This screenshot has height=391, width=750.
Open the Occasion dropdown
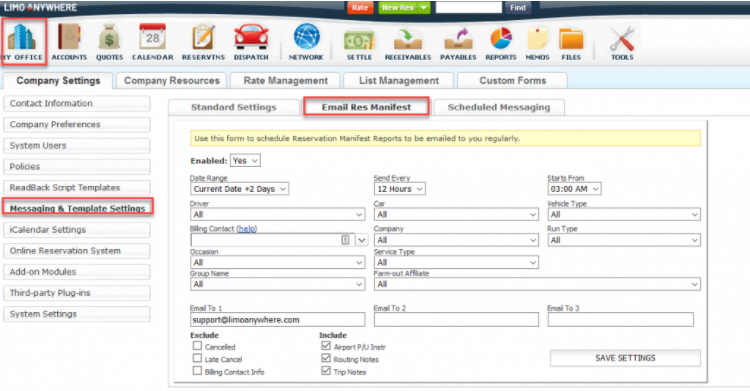click(x=277, y=262)
